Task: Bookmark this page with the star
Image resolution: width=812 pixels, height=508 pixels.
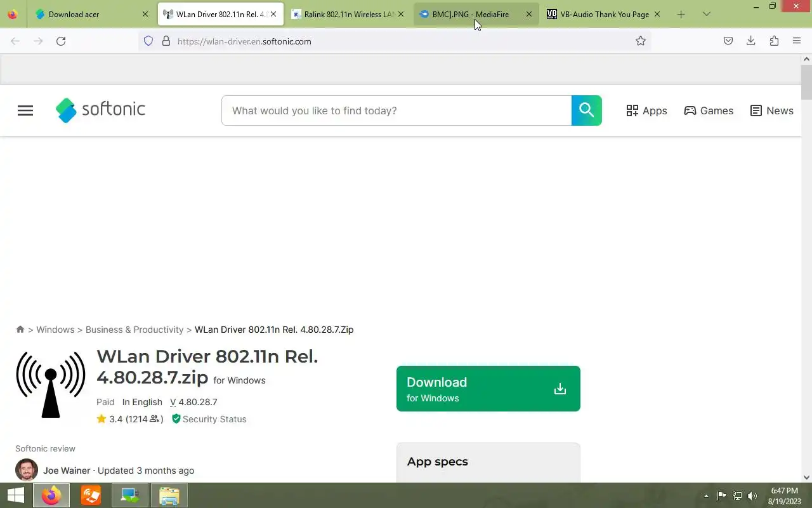Action: click(x=641, y=41)
